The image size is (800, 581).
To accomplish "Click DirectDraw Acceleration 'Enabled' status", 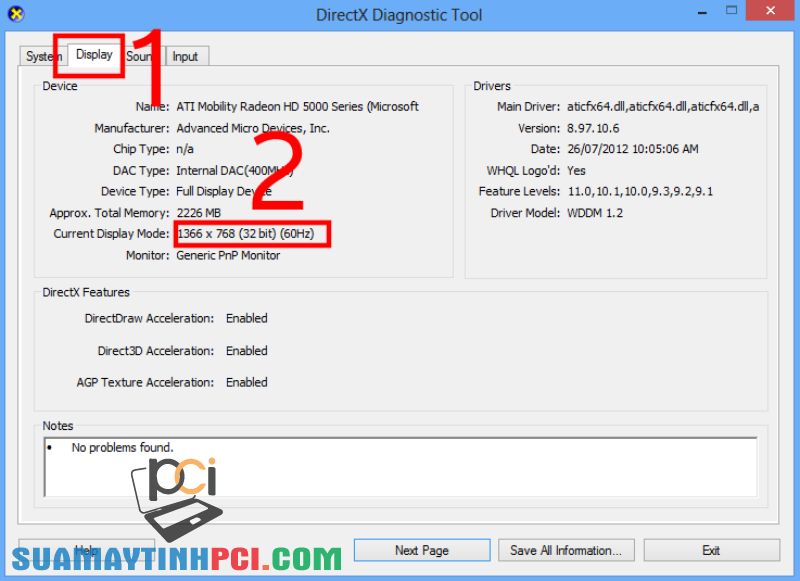I will pos(246,318).
